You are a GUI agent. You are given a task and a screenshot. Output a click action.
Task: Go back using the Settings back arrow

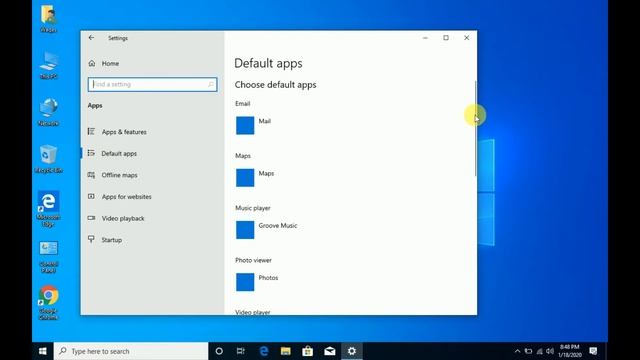[91, 38]
